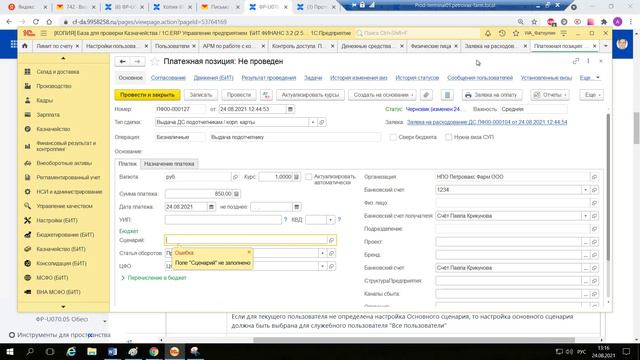This screenshot has width=640, height=360.
Task: Open the history clock icon in 1C header
Action: [x=502, y=33]
